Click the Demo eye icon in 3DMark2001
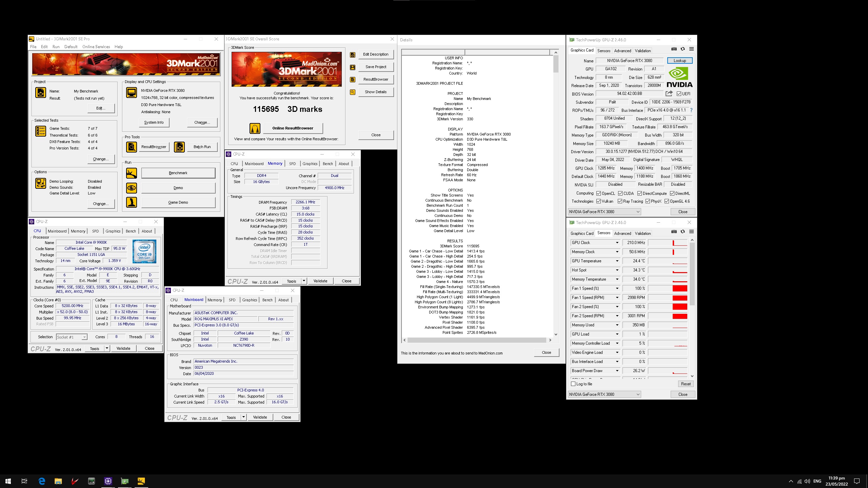This screenshot has height=488, width=868. pyautogui.click(x=132, y=188)
